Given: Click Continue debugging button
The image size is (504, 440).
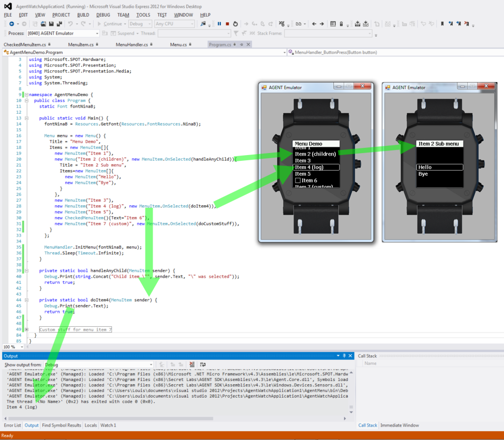Looking at the screenshot, I should coord(110,24).
